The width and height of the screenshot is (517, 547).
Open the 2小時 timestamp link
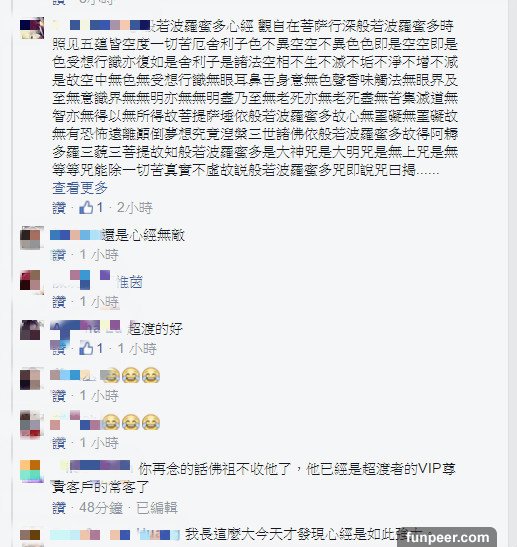tap(135, 208)
